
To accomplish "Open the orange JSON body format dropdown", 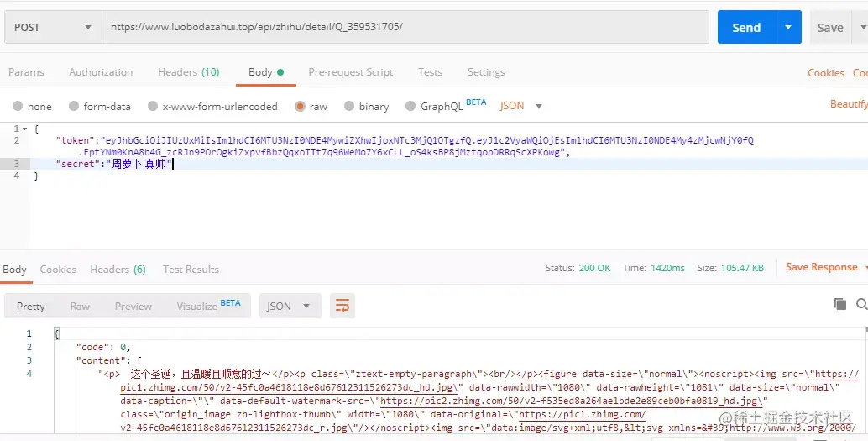I will pyautogui.click(x=521, y=106).
